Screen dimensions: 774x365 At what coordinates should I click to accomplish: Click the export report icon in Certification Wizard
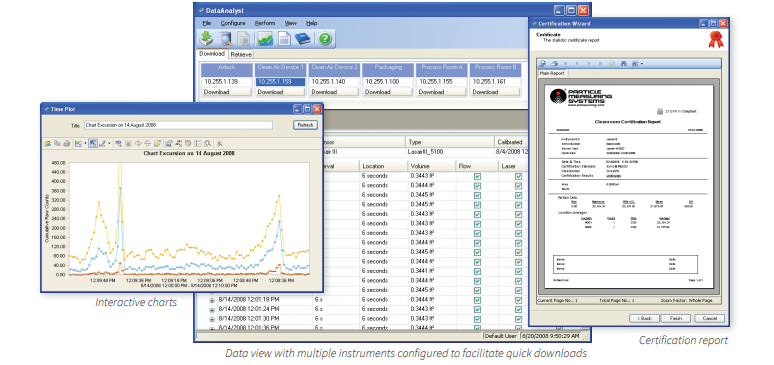click(x=542, y=63)
